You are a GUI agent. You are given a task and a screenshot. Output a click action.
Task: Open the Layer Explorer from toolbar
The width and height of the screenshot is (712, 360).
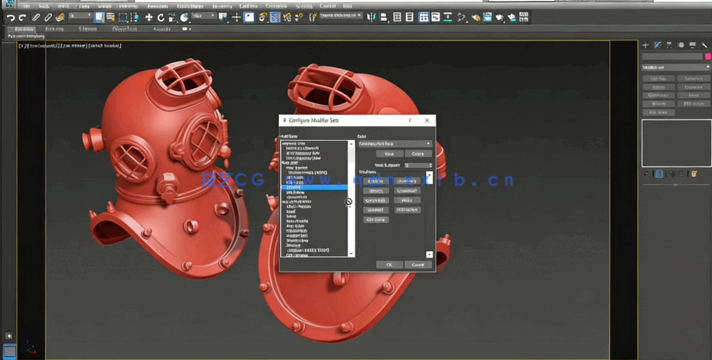(410, 17)
